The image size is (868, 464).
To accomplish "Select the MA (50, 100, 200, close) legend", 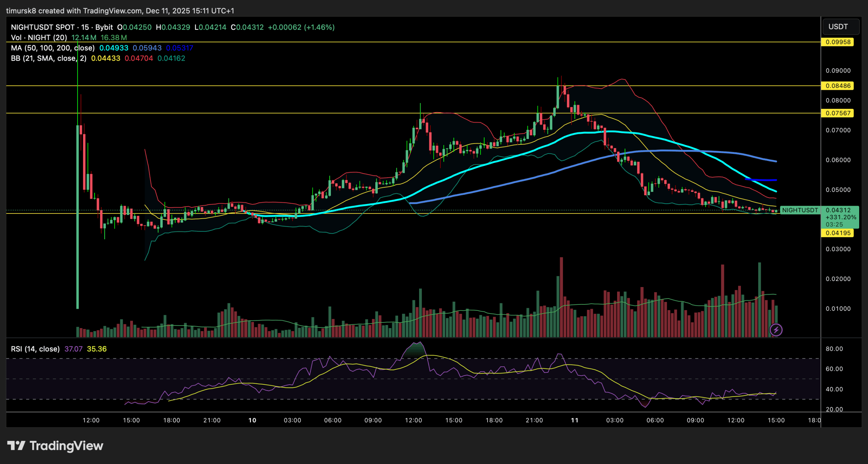I will (53, 48).
